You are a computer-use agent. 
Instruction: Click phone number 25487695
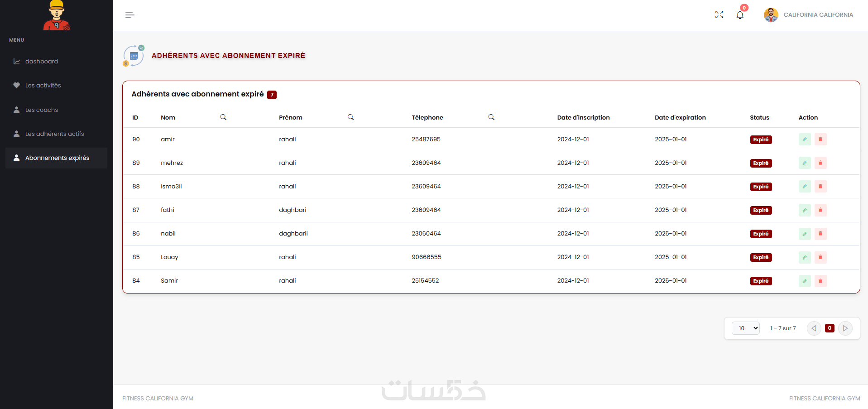426,140
